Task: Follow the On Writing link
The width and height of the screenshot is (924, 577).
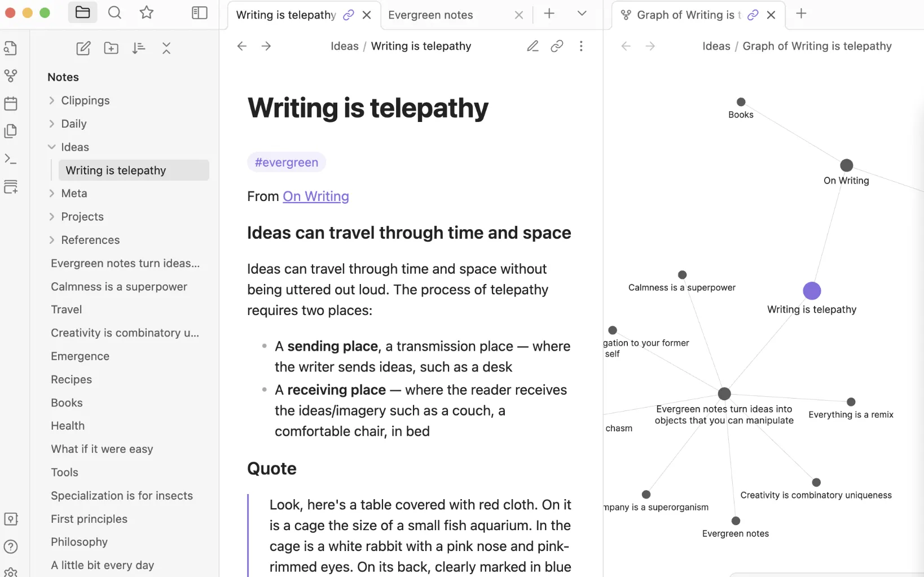Action: (316, 196)
